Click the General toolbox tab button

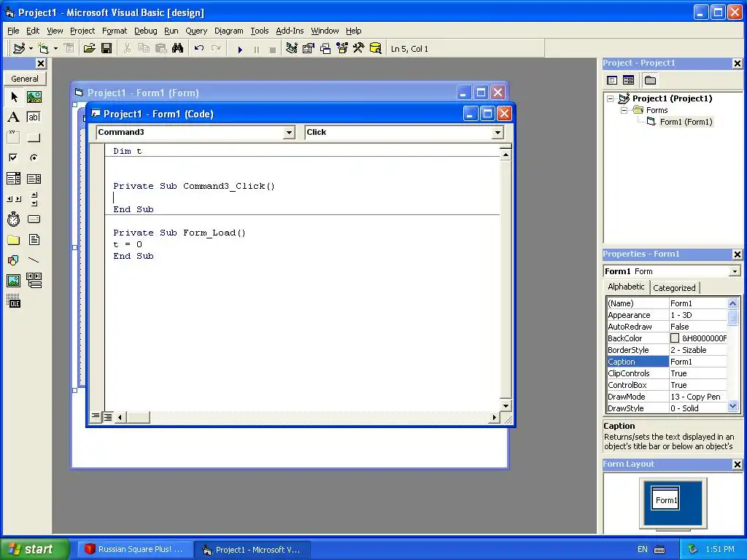[25, 79]
